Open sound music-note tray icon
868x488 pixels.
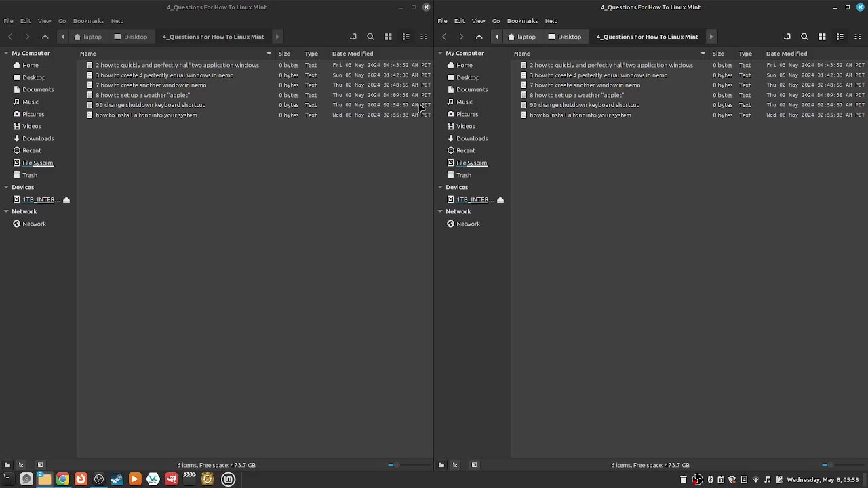[x=768, y=480]
